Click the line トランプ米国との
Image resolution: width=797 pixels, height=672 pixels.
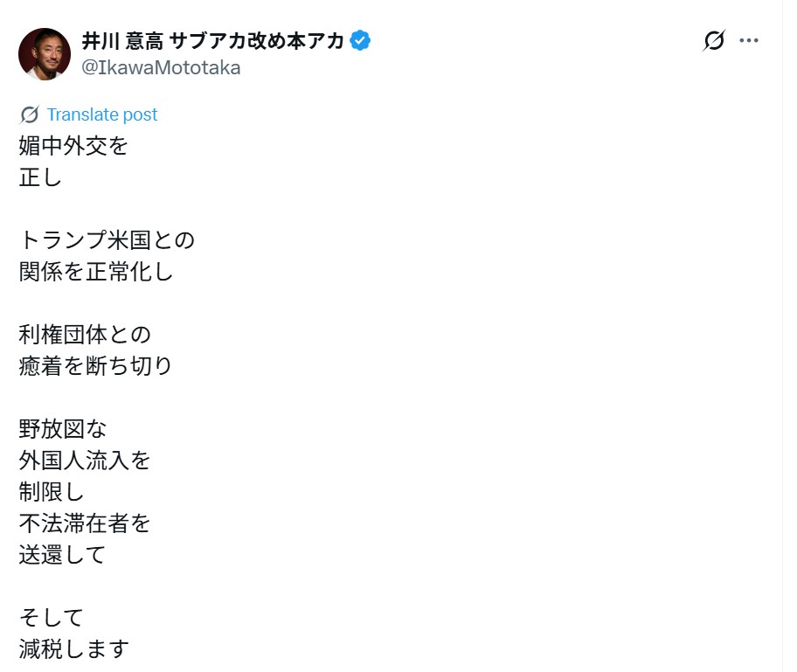(x=107, y=240)
